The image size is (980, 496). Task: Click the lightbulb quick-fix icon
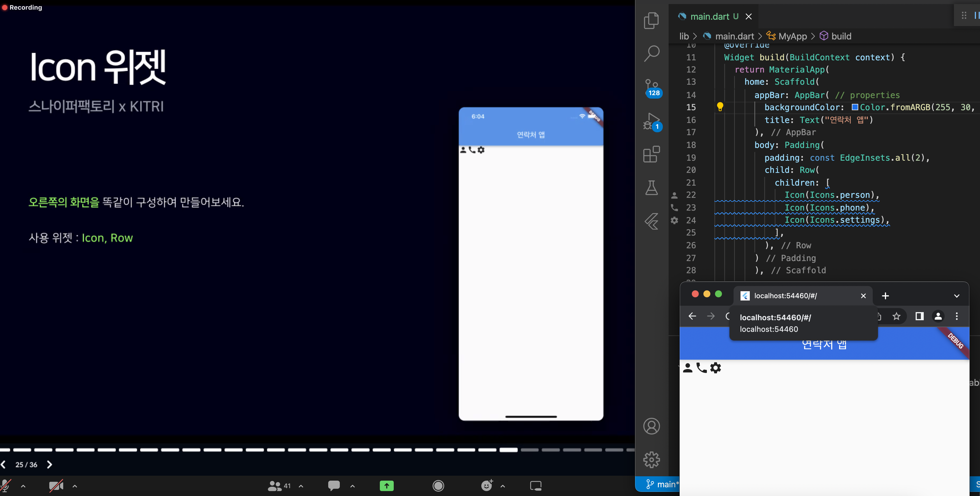(720, 107)
